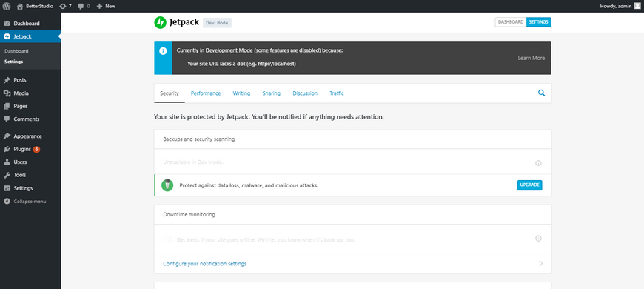Click the BetterStudio site name
This screenshot has width=644, height=289.
tap(39, 6)
